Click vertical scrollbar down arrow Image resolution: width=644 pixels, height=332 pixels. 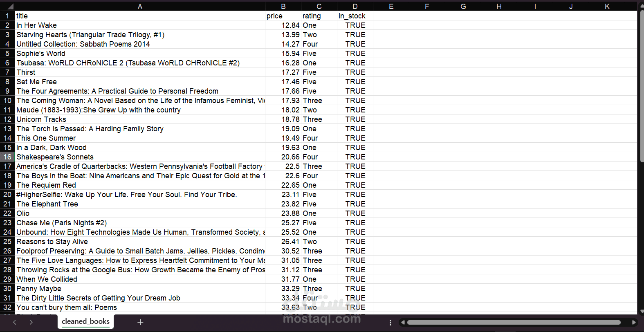click(642, 312)
